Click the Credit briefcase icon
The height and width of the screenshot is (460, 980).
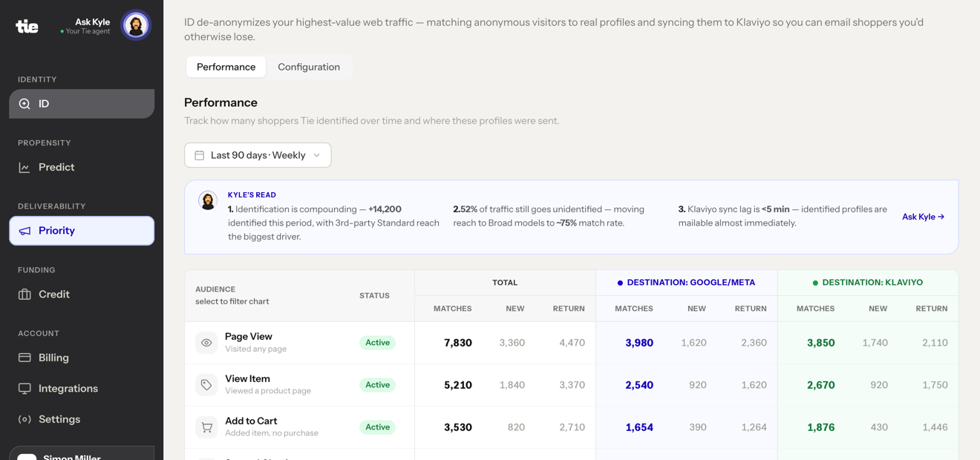click(x=24, y=295)
